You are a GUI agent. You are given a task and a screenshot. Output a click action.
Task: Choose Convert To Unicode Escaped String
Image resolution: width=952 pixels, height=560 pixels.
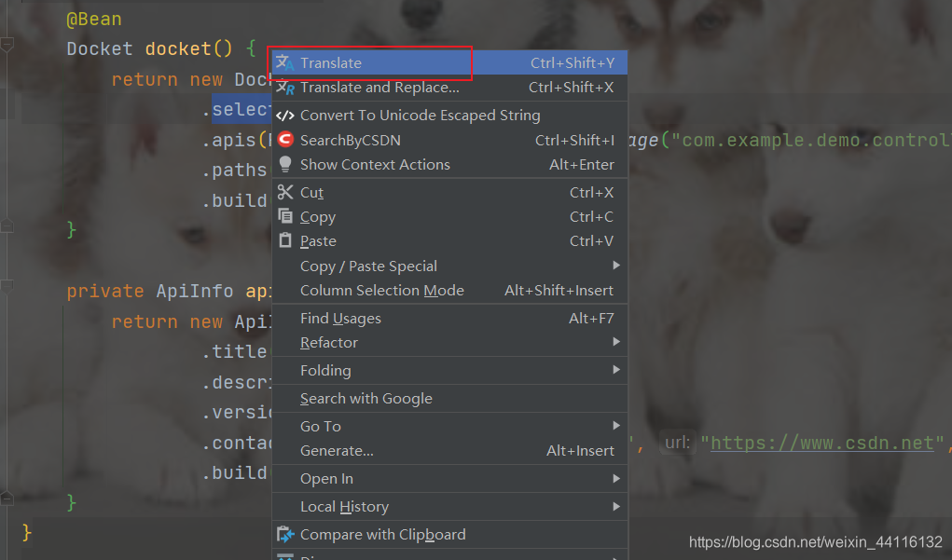coord(449,116)
